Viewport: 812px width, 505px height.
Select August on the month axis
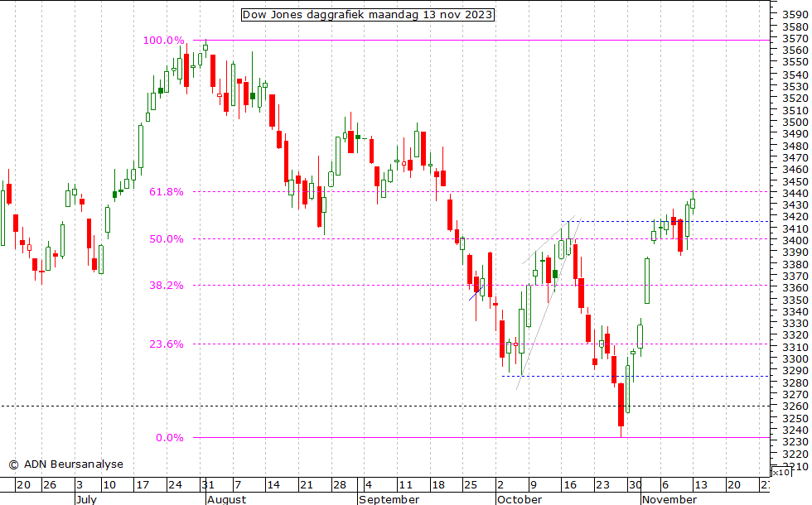click(x=226, y=499)
